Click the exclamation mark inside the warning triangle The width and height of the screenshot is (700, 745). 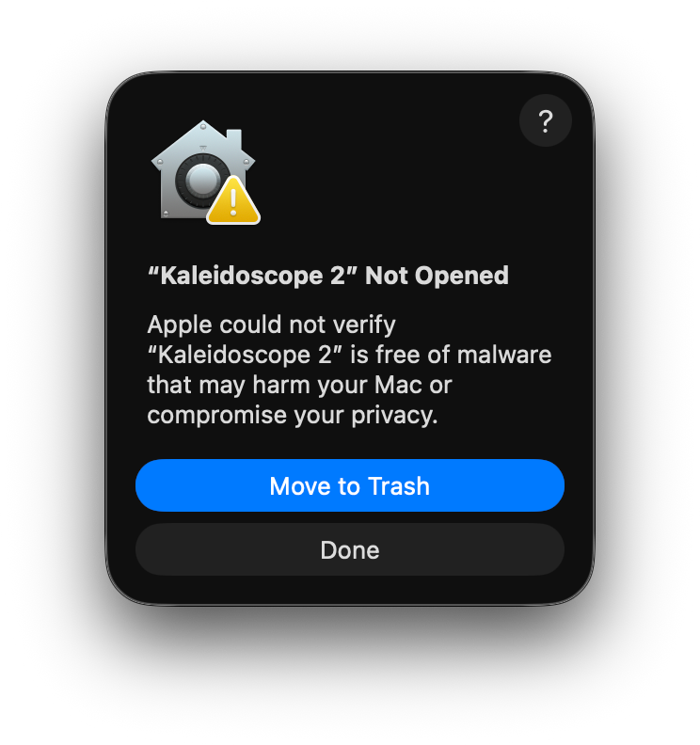(233, 201)
